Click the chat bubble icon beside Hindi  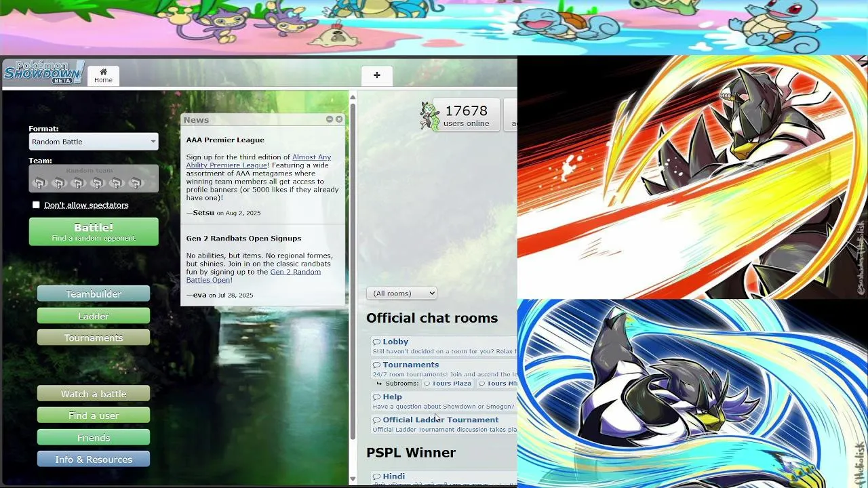click(x=376, y=476)
